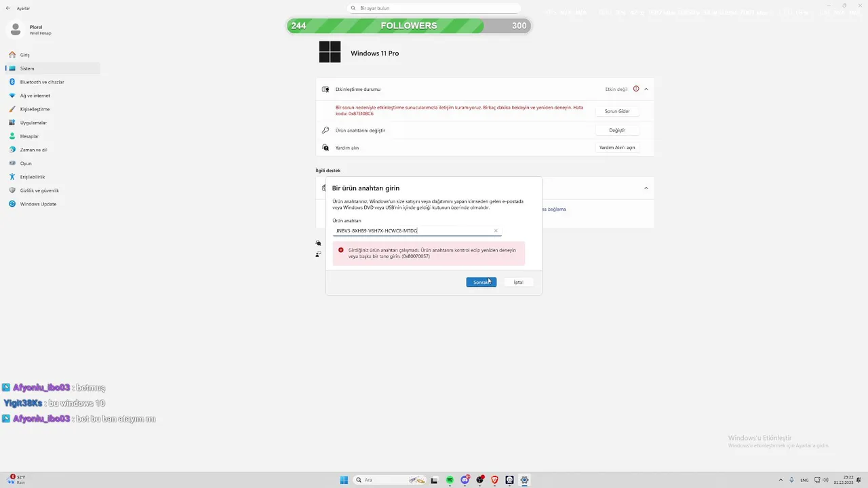Viewport: 868px width, 488px height.
Task: Click the Etkin değil status text
Action: (x=616, y=89)
